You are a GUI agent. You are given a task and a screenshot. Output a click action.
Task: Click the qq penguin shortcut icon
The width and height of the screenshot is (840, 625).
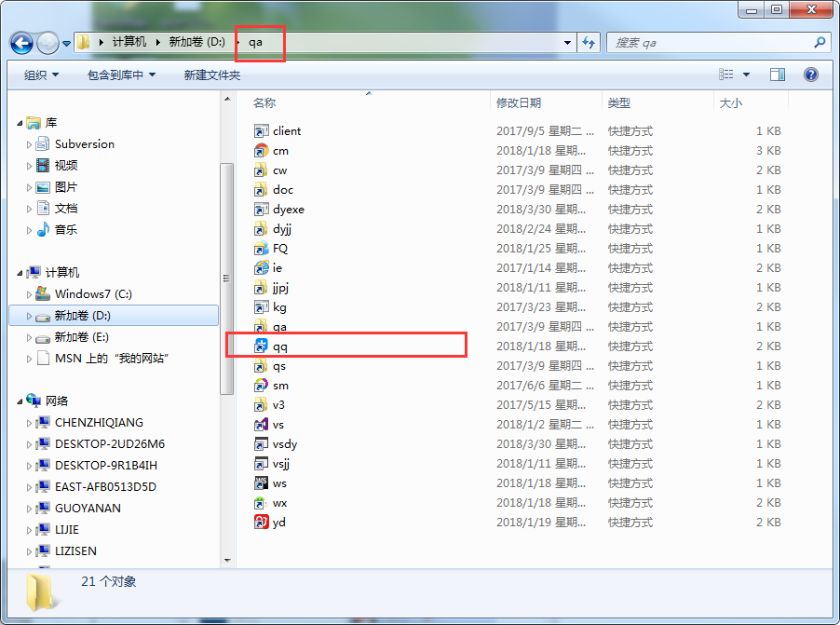(261, 346)
